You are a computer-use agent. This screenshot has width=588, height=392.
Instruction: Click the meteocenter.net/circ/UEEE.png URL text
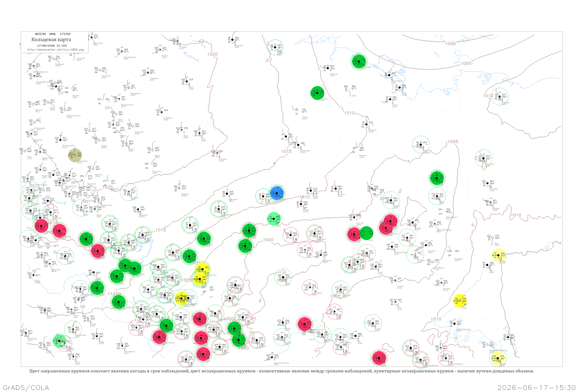(x=55, y=50)
